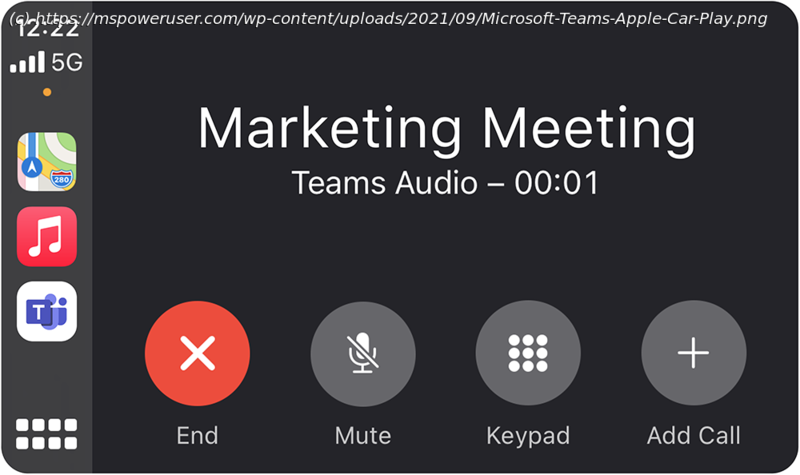This screenshot has height=475, width=800.
Task: Open the Apple Maps app icon
Action: click(47, 162)
